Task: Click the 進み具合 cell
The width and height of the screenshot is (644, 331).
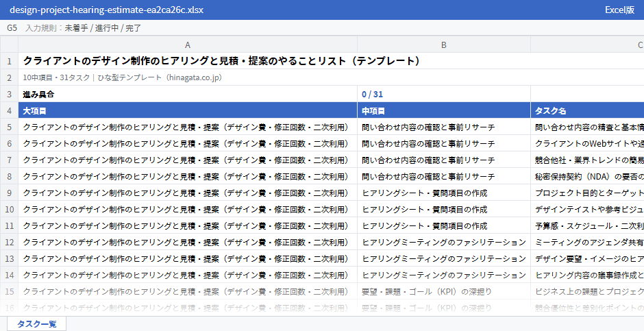Action: [188, 94]
